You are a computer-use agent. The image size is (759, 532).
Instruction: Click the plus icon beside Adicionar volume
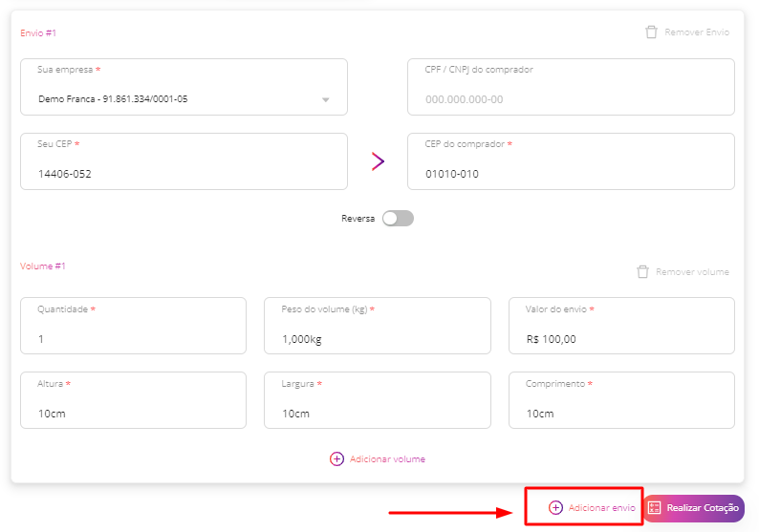click(x=336, y=459)
